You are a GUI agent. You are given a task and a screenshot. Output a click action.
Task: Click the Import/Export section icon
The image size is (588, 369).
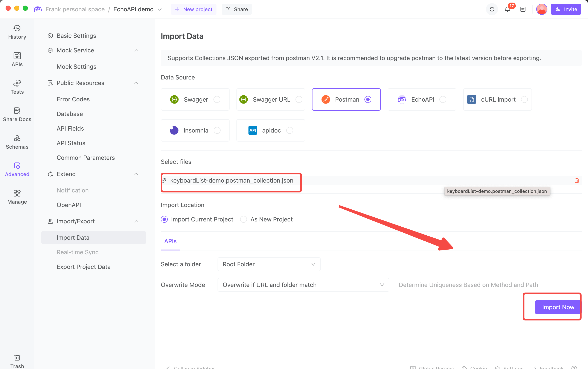click(x=50, y=221)
